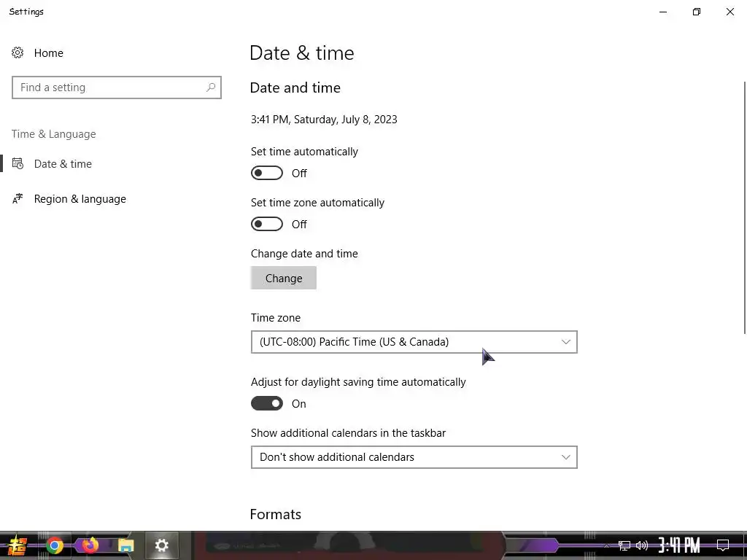Click the taskbar clock showing 3:41 PM
Screen dimensions: 747x560
tap(679, 545)
